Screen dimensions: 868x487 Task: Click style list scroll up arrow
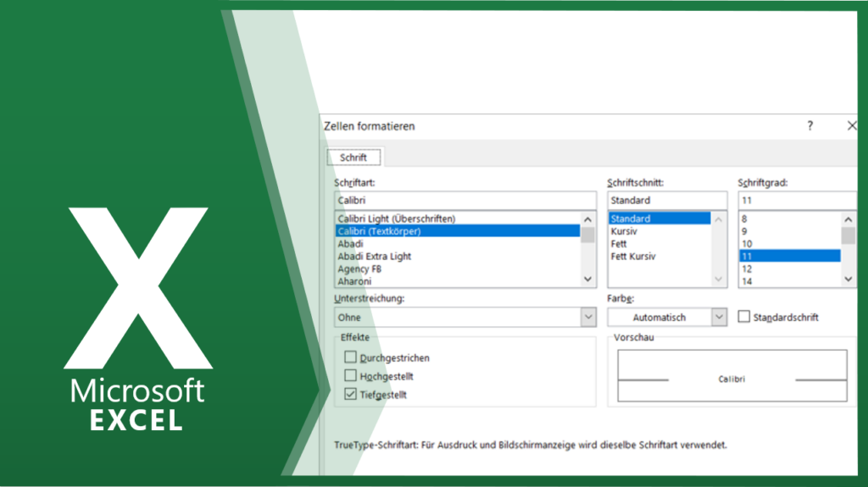[x=719, y=219]
